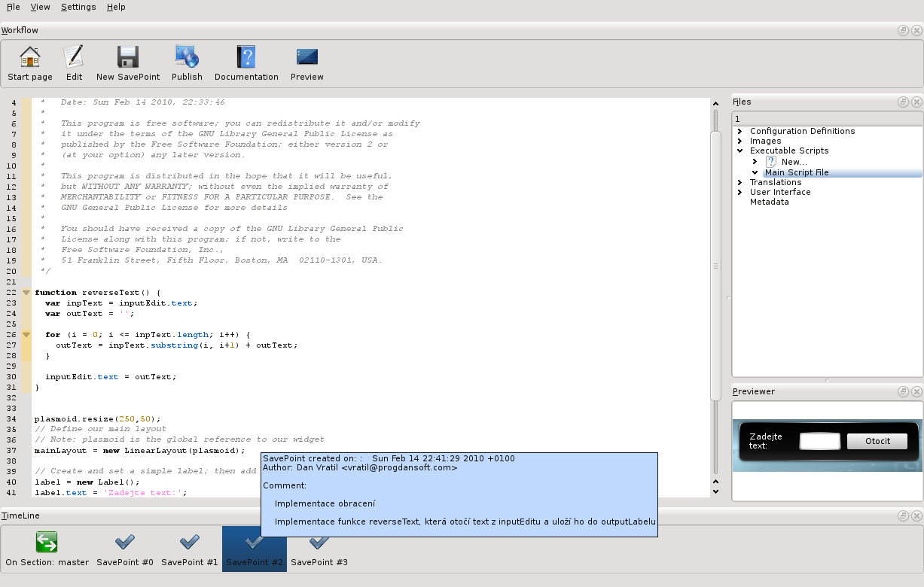
Task: Expand the Images tree node
Action: coord(740,141)
